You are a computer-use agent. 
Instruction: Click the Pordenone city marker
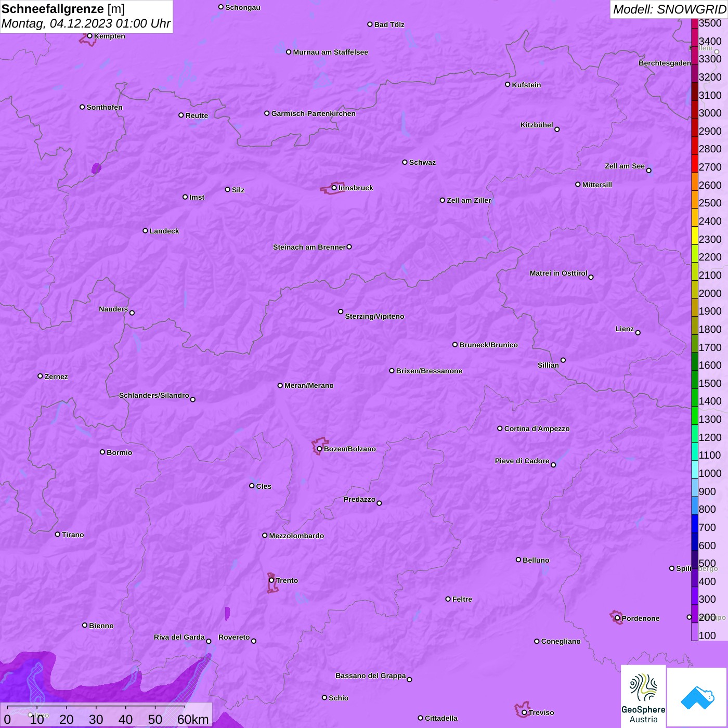coord(617,618)
